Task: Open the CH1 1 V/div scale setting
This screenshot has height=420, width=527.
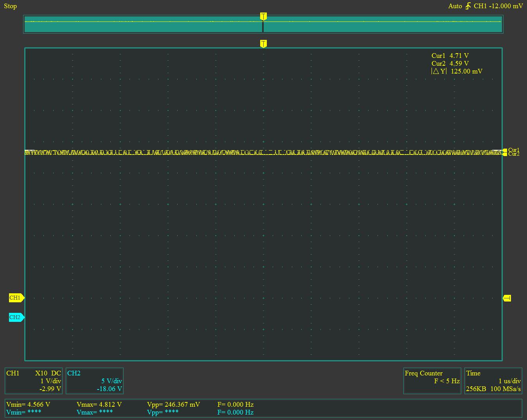Action: 50,381
